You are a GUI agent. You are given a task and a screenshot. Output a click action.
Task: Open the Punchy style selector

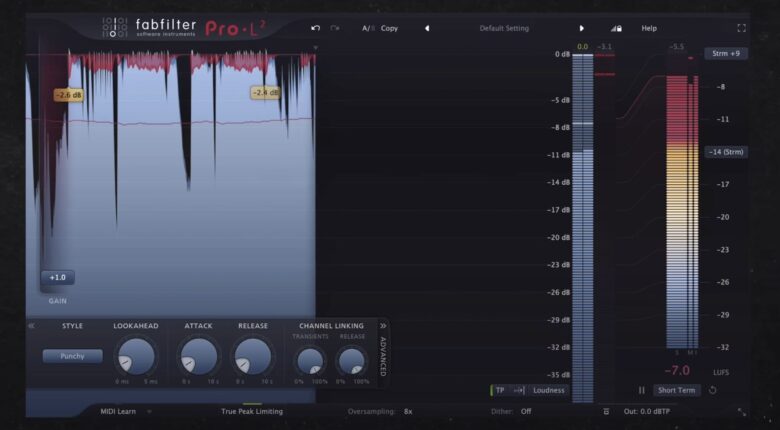click(73, 356)
